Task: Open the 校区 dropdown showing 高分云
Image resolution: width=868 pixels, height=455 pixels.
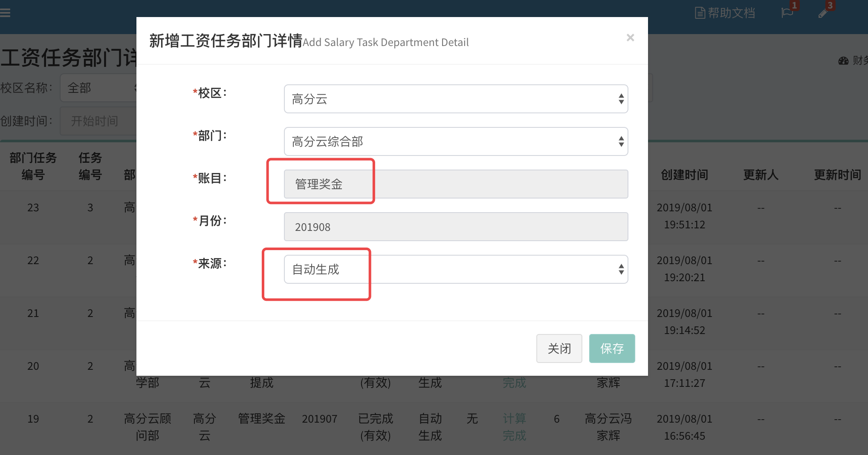Action: tap(456, 99)
